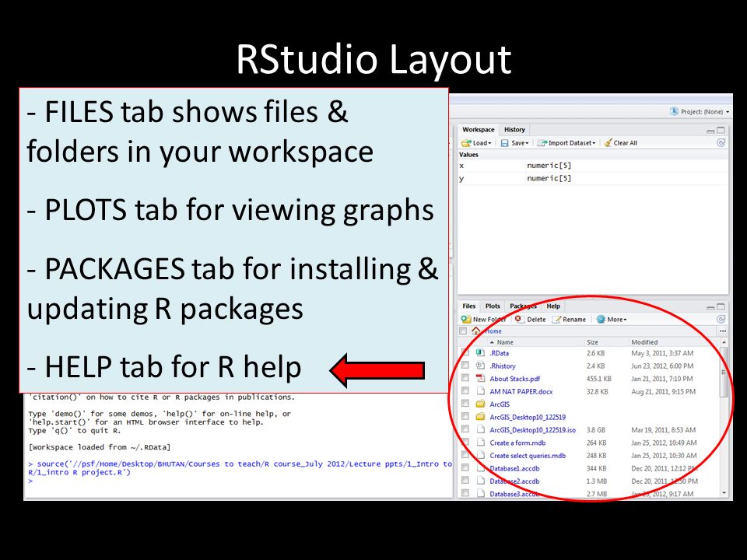Switch to the History tab
Viewport: 747px width, 560px height.
click(514, 130)
